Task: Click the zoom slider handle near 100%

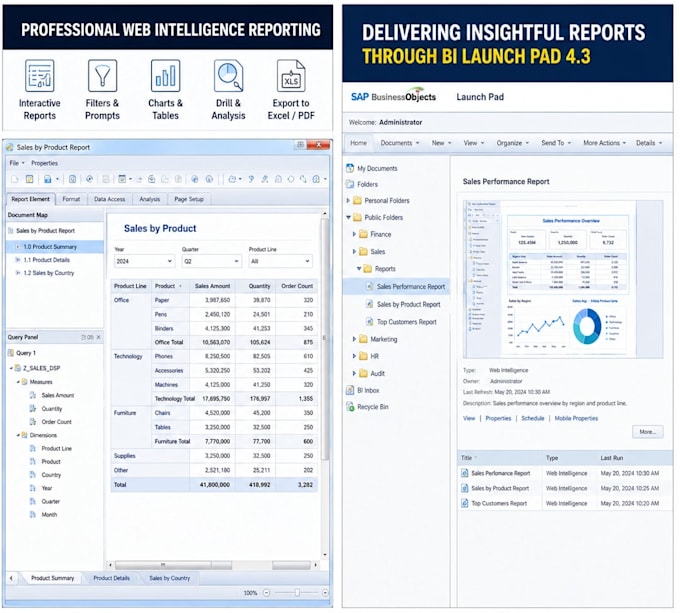Action: tap(297, 593)
